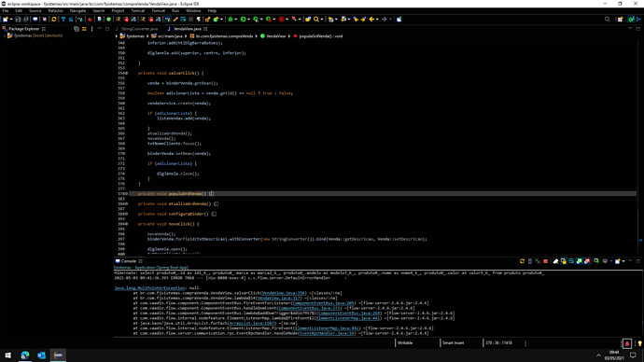Click the Windows Start button
The image size is (644, 362).
click(8, 355)
